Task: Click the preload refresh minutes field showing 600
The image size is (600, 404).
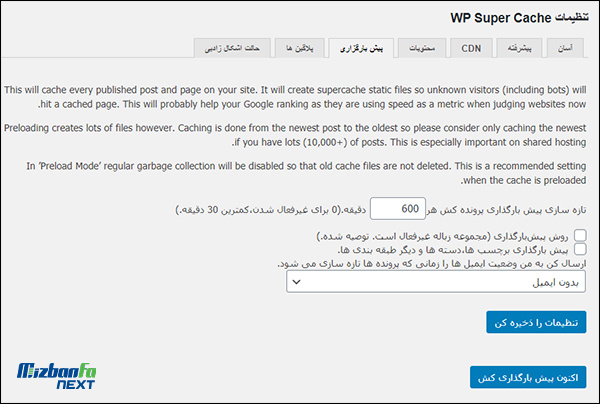Action: pos(399,208)
